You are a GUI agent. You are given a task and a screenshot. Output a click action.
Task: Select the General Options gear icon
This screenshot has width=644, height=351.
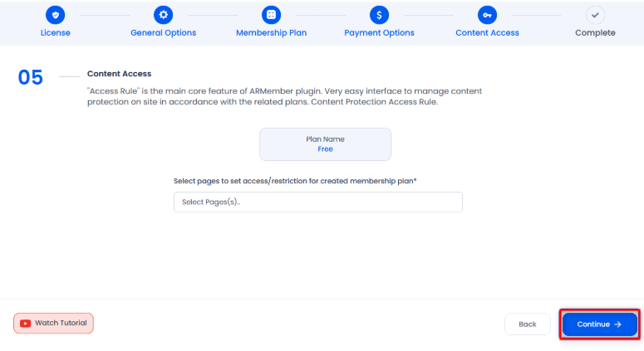coord(163,15)
